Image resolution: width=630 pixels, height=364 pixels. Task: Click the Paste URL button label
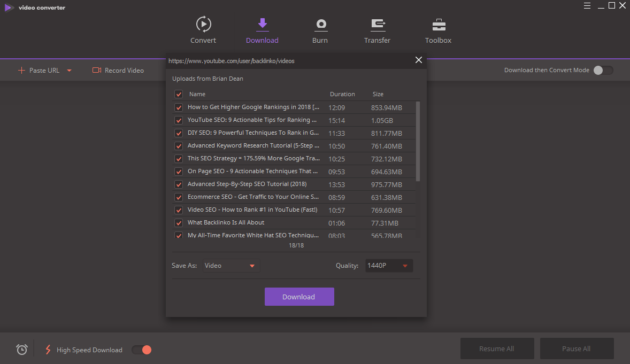coord(44,71)
